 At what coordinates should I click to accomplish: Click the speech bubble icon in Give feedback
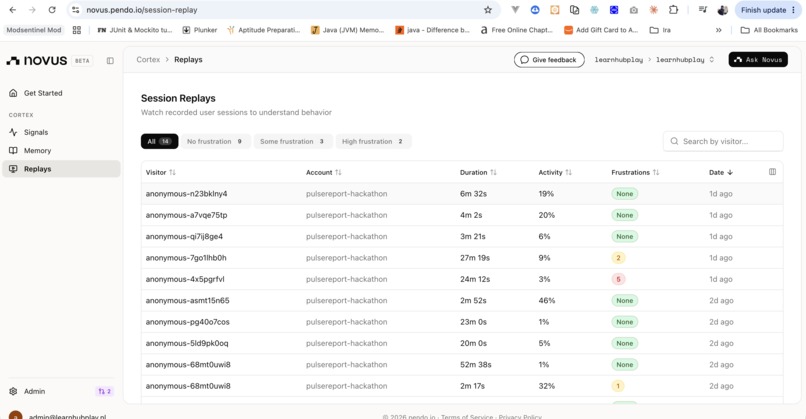click(x=524, y=60)
